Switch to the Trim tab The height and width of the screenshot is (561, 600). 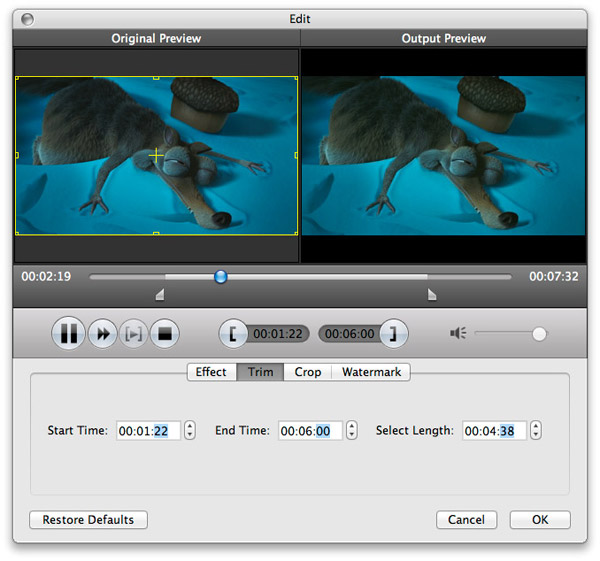260,372
